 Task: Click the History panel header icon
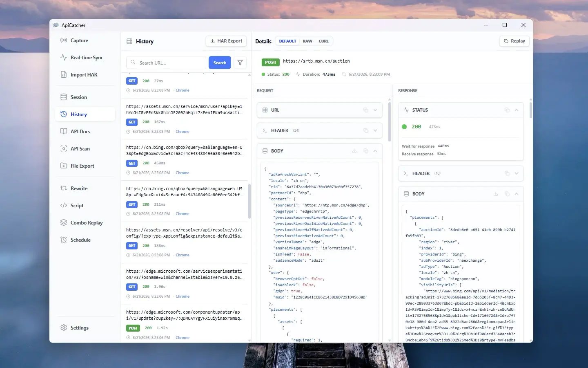pyautogui.click(x=129, y=41)
